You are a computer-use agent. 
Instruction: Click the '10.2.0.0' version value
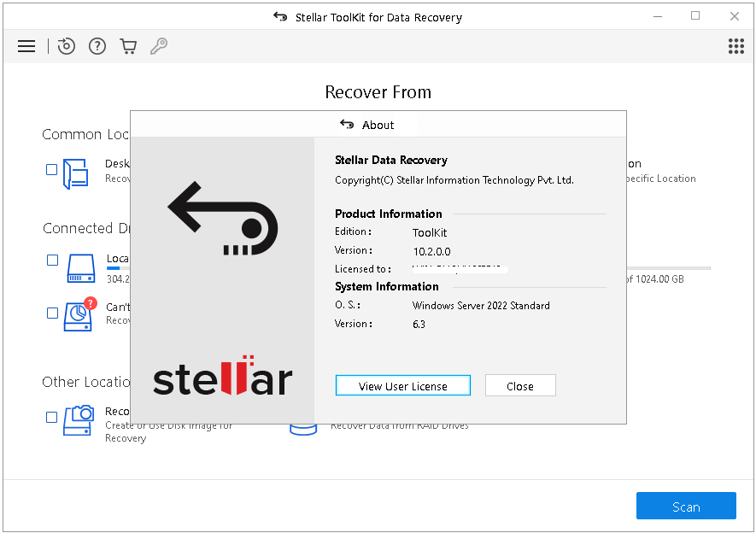click(432, 252)
